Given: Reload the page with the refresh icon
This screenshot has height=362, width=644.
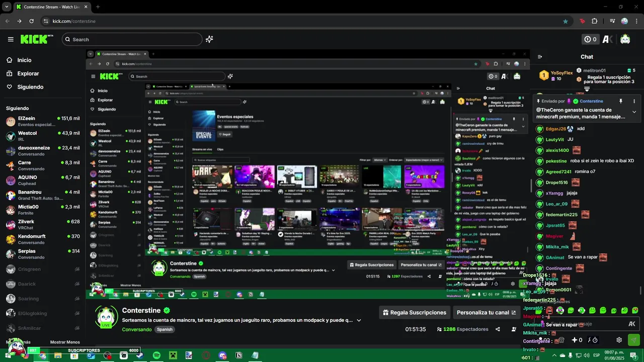Looking at the screenshot, I should (31, 21).
